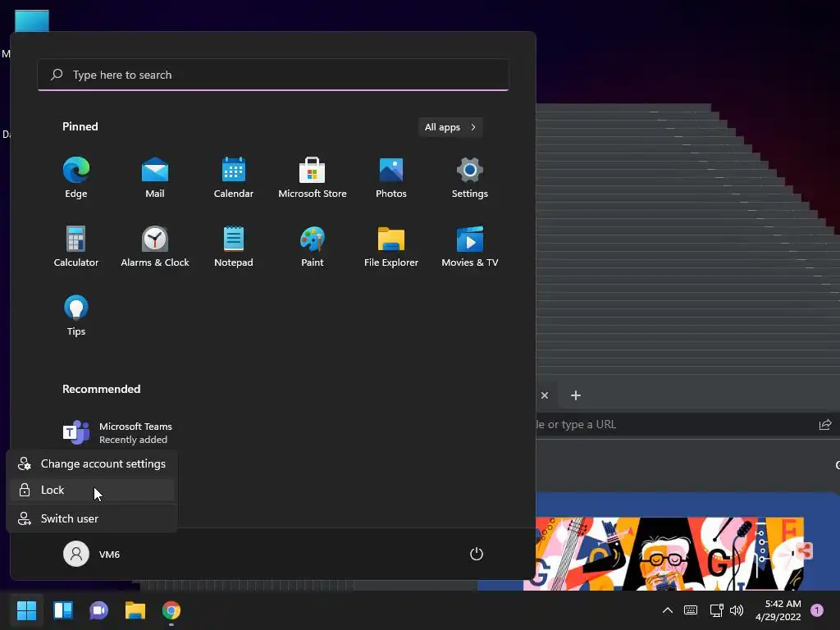Image resolution: width=840 pixels, height=630 pixels.
Task: Click the touch keyboard tray icon
Action: [x=691, y=610]
